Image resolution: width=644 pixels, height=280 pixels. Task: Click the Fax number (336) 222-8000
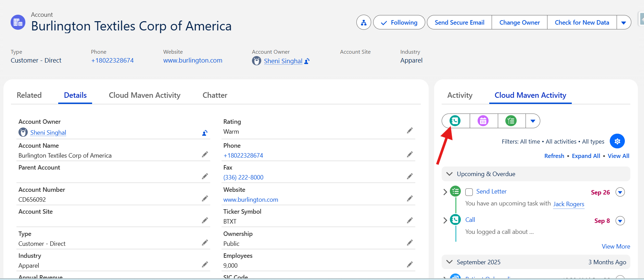(x=243, y=177)
